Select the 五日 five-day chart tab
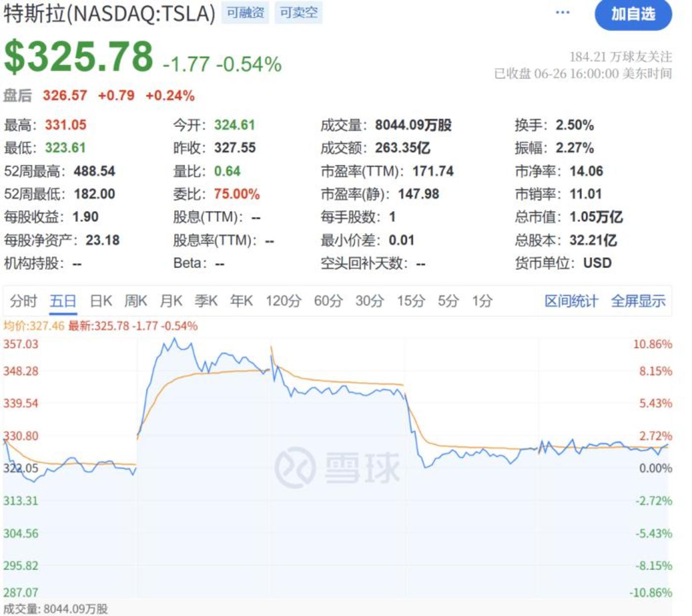The width and height of the screenshot is (692, 616). pos(63,301)
